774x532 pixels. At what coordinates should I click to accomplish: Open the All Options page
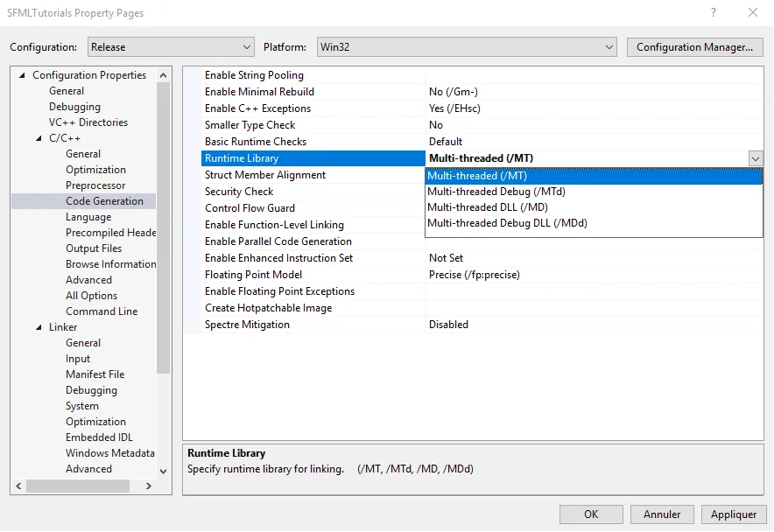click(92, 296)
